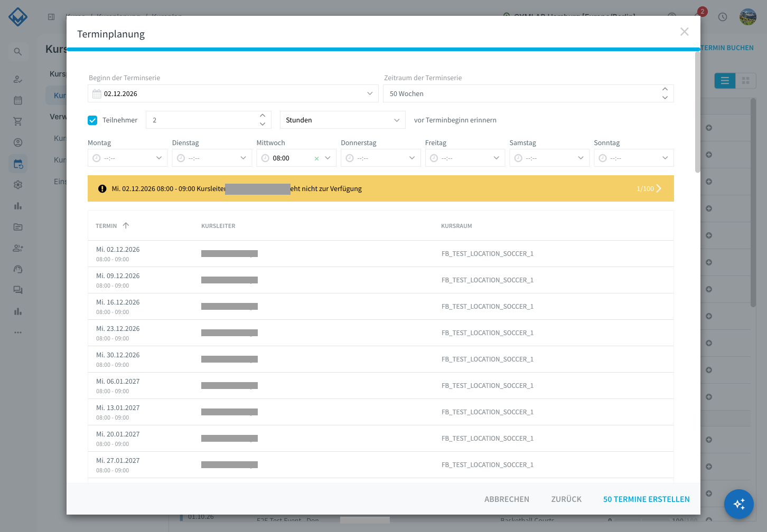The image size is (767, 532).
Task: Click the KURSLEITER column header
Action: tap(218, 226)
